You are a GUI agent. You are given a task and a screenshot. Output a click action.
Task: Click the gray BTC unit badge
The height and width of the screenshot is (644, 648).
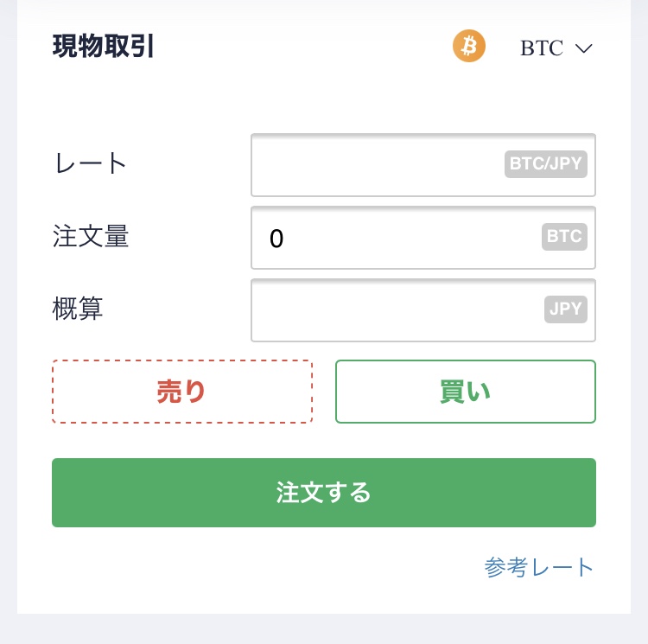pyautogui.click(x=564, y=237)
